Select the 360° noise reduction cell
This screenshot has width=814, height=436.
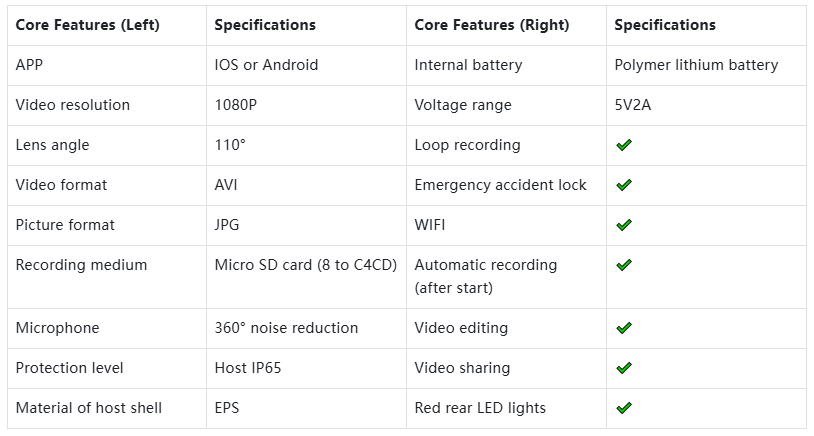(x=286, y=328)
